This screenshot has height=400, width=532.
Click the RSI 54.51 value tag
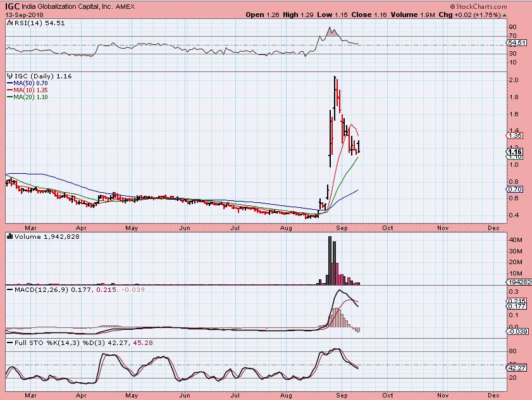[517, 43]
